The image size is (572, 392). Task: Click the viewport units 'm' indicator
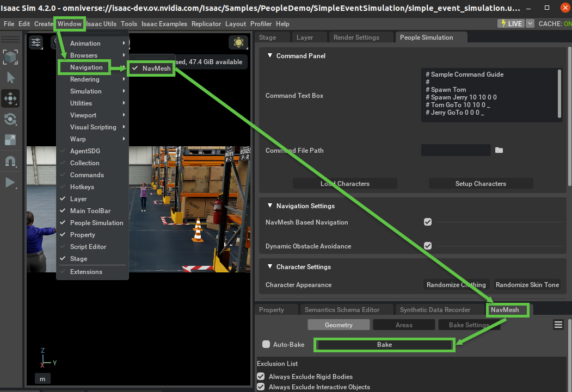click(42, 379)
